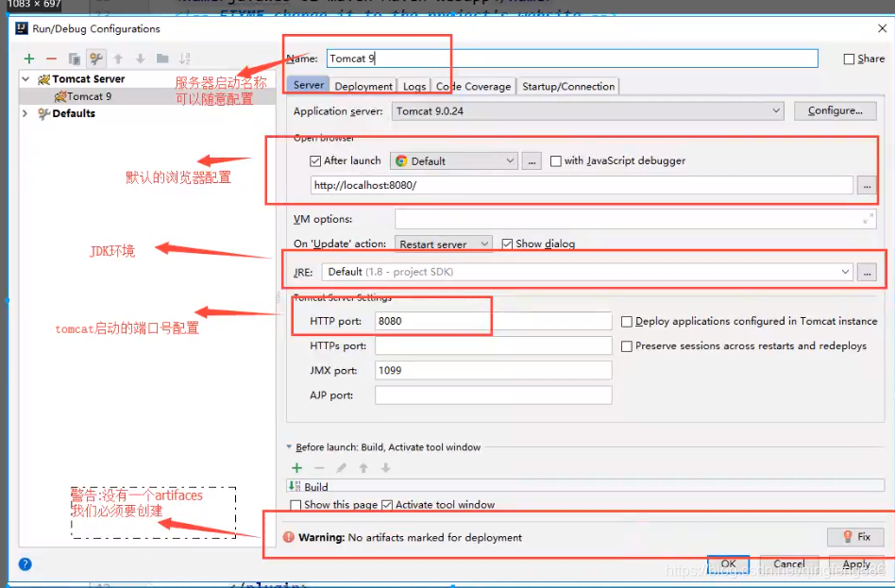Image resolution: width=895 pixels, height=588 pixels.
Task: Move configuration up arrow in left toolbar
Action: [x=118, y=59]
